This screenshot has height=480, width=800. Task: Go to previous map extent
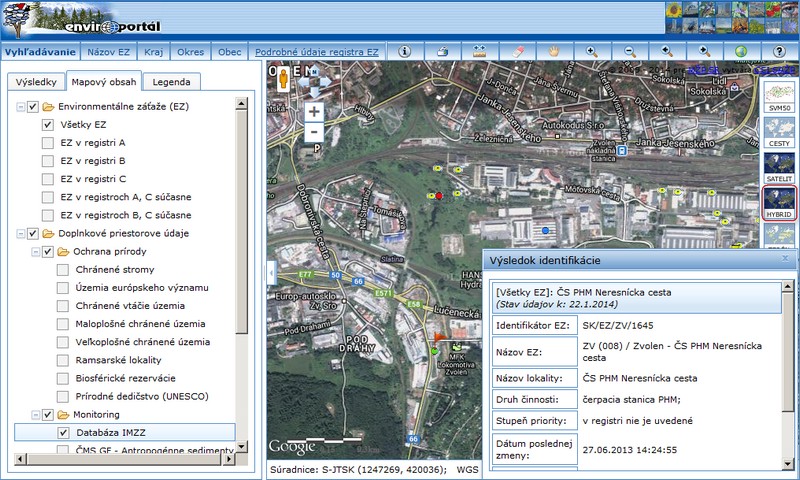[x=666, y=52]
